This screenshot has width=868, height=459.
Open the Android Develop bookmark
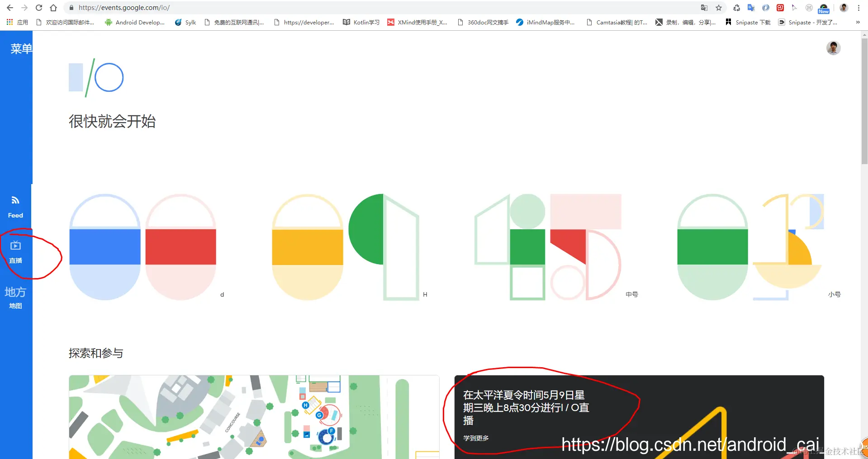click(x=135, y=22)
